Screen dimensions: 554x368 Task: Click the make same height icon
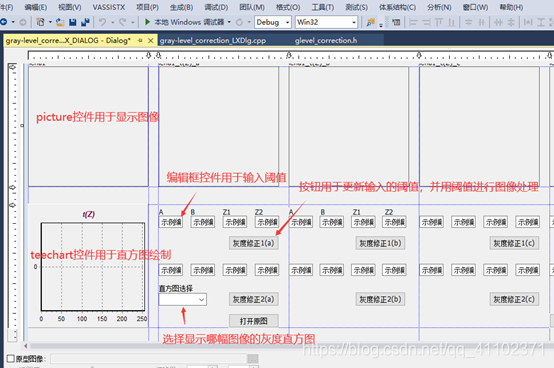point(541,23)
